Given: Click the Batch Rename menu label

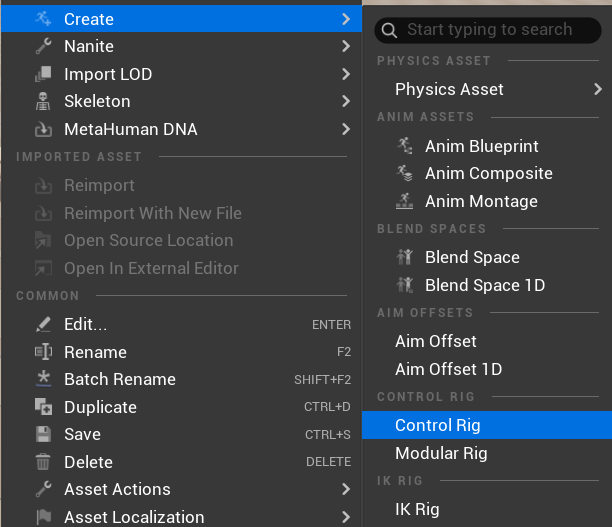Looking at the screenshot, I should tap(120, 379).
